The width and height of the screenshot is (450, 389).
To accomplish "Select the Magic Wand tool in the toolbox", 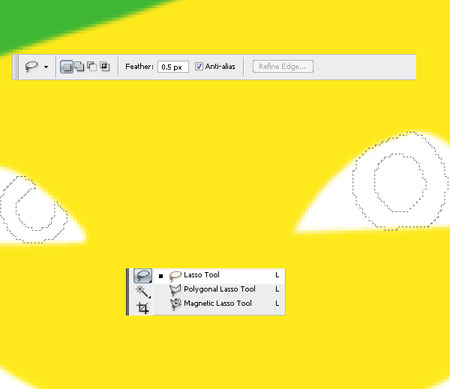I will point(143,292).
